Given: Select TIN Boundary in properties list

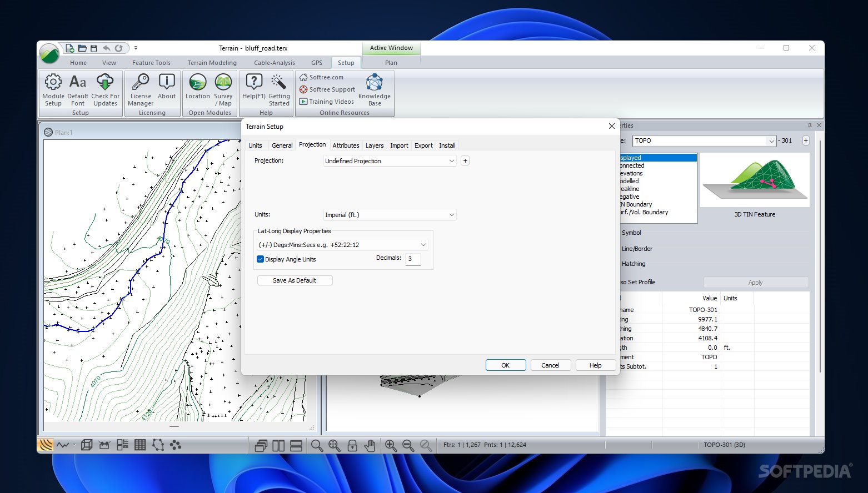Looking at the screenshot, I should pos(636,204).
